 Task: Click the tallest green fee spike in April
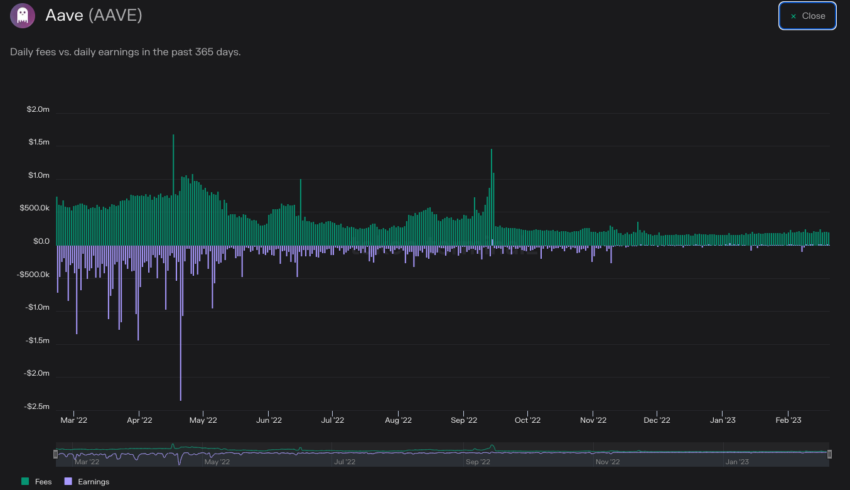(x=173, y=190)
